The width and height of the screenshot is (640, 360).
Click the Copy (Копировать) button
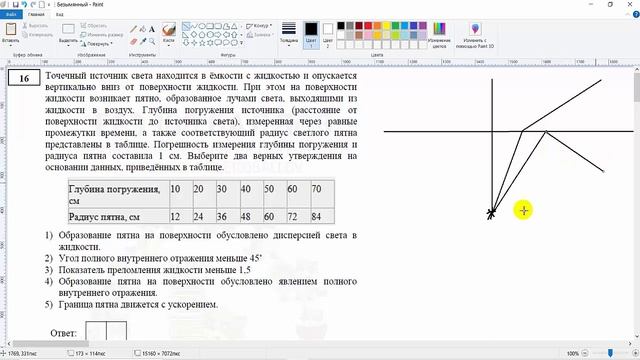coord(37,35)
